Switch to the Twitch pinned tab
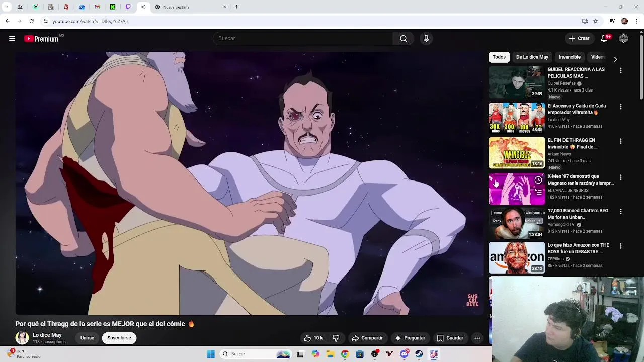Viewport: 644px width, 362px height. coord(128,7)
